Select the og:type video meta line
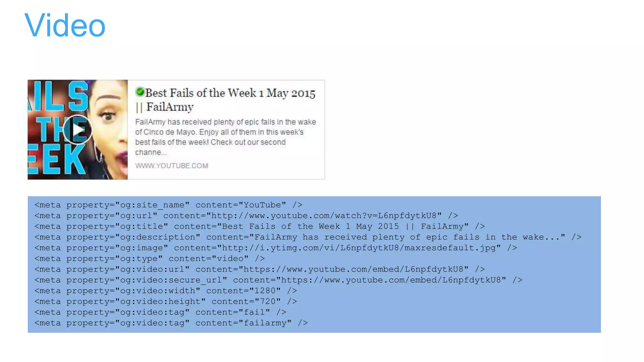The height and width of the screenshot is (362, 644). point(149,258)
